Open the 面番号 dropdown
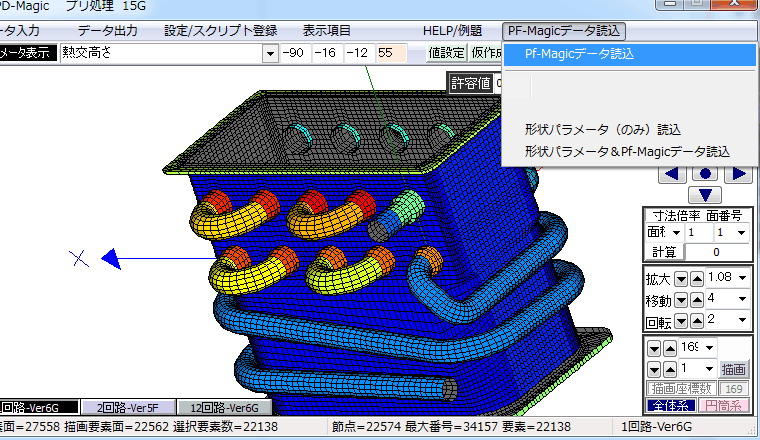The width and height of the screenshot is (760, 440). pyautogui.click(x=741, y=233)
